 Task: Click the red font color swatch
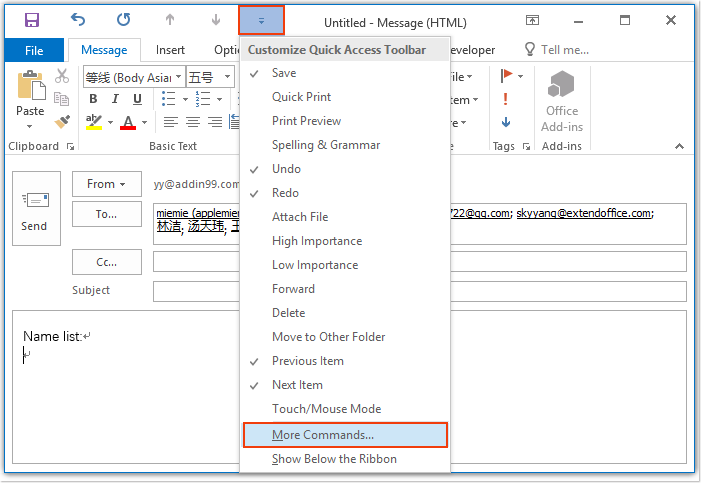[128, 123]
